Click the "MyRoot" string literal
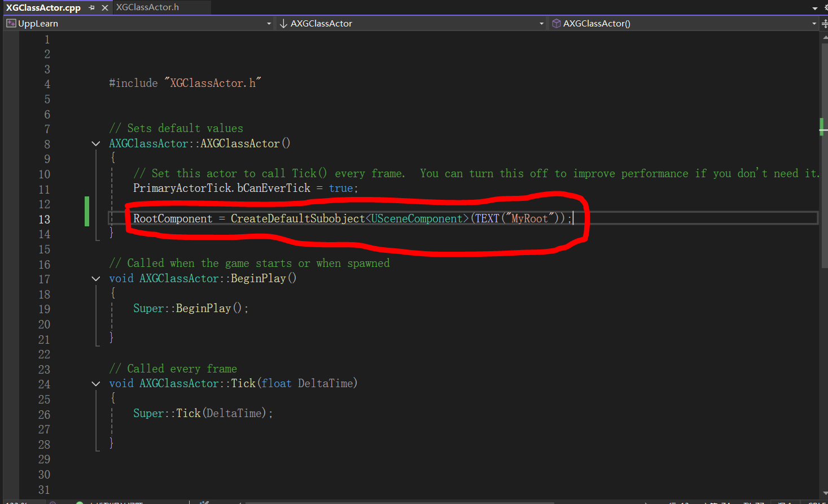Viewport: 828px width, 504px height. pyautogui.click(x=529, y=218)
